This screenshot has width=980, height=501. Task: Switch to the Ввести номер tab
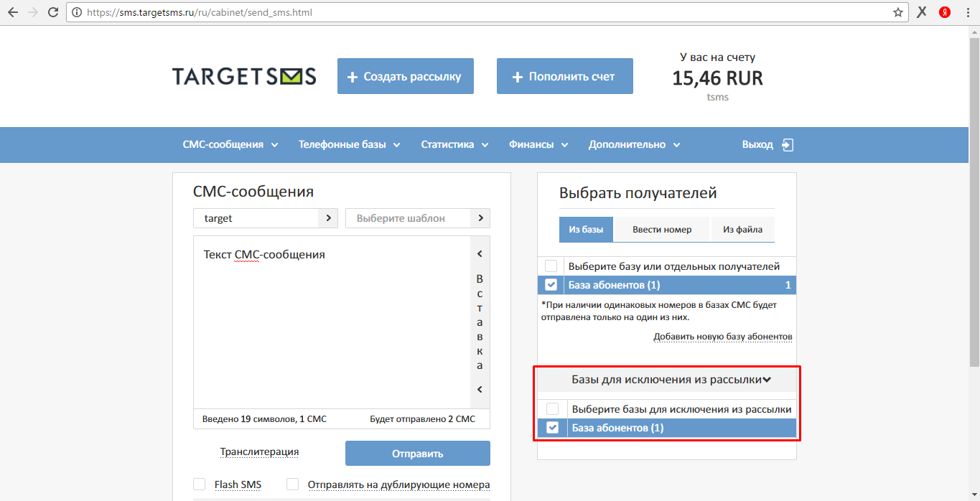point(662,230)
